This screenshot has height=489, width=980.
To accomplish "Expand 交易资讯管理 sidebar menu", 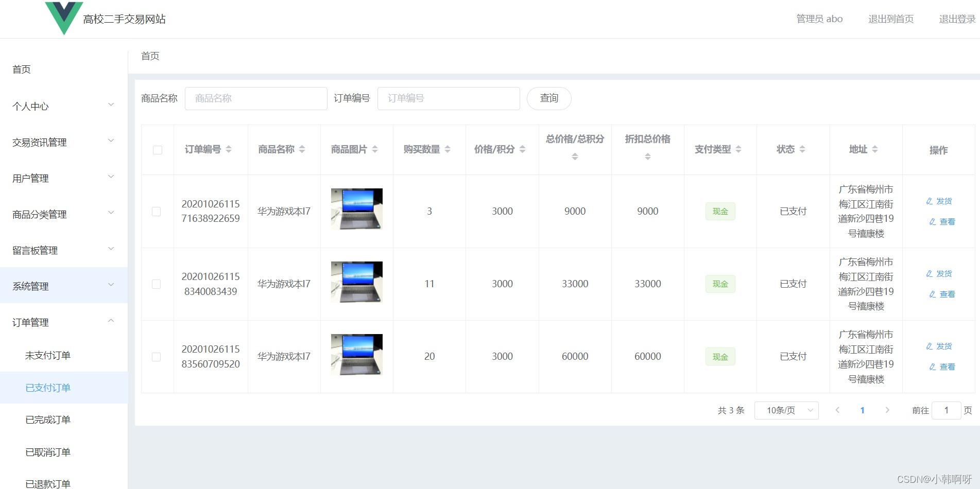I will (x=64, y=142).
